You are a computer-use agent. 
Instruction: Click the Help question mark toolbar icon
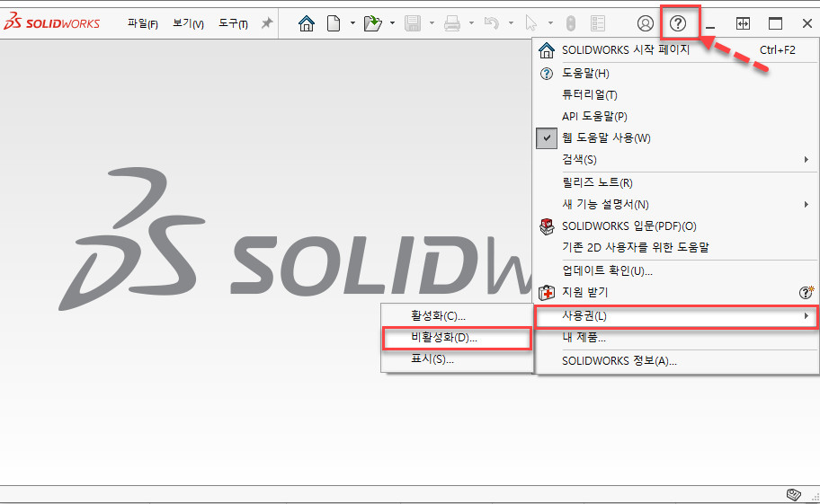point(678,23)
